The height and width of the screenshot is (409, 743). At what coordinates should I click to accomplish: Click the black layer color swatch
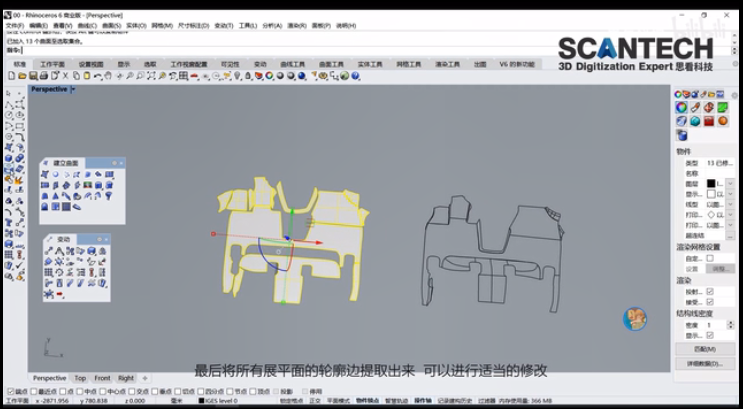click(711, 184)
